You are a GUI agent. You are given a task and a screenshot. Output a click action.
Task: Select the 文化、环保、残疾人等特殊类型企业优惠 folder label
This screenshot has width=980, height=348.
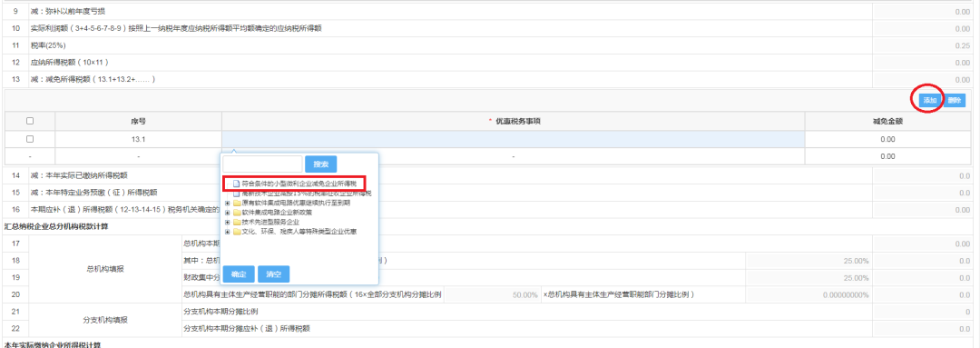[x=299, y=232]
